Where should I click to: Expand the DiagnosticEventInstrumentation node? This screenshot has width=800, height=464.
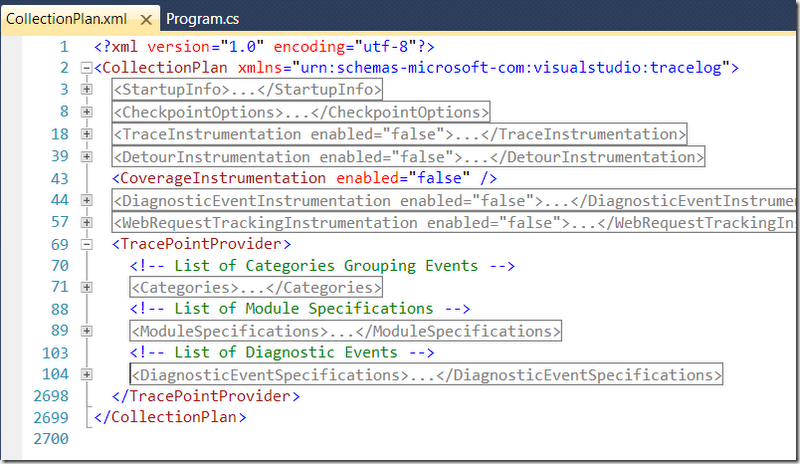[x=86, y=201]
